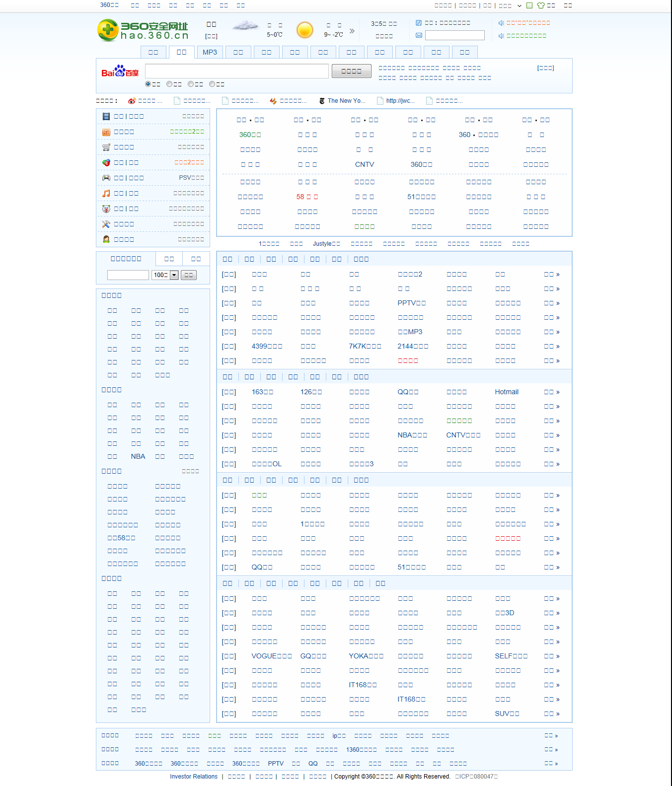
Task: Click the clown face icon in sidebar
Action: click(106, 209)
